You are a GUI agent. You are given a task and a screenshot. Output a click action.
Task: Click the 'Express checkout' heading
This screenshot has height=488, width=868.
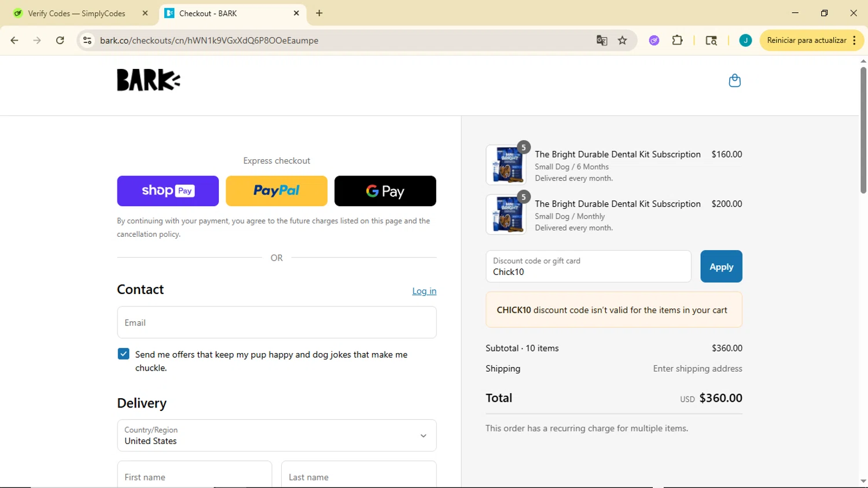tap(277, 161)
